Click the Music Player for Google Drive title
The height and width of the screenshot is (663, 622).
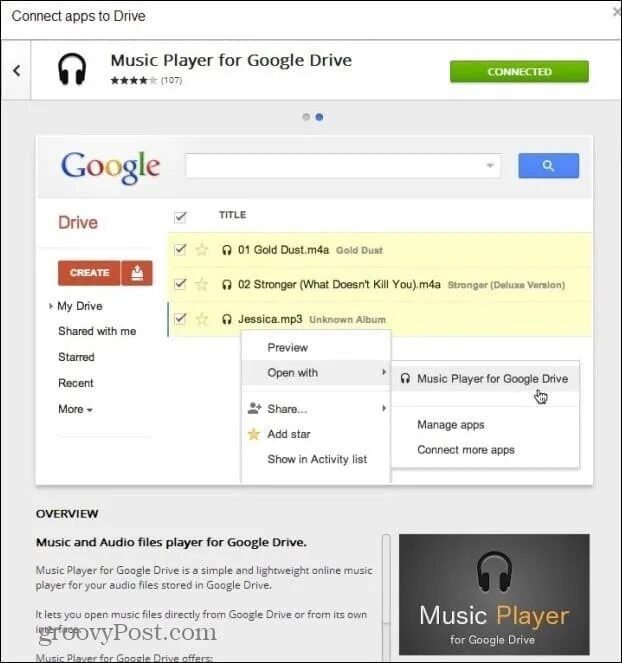(x=231, y=60)
